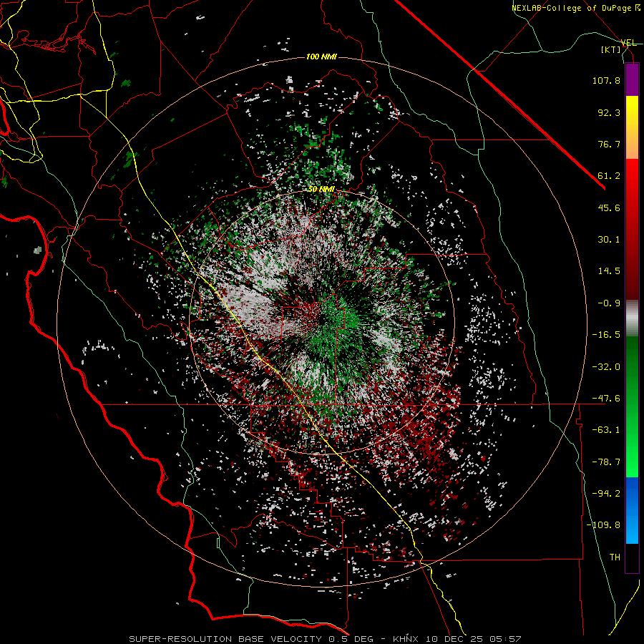Click the 50 NMI range ring label
Screen dimensions: 644x644
click(x=321, y=190)
